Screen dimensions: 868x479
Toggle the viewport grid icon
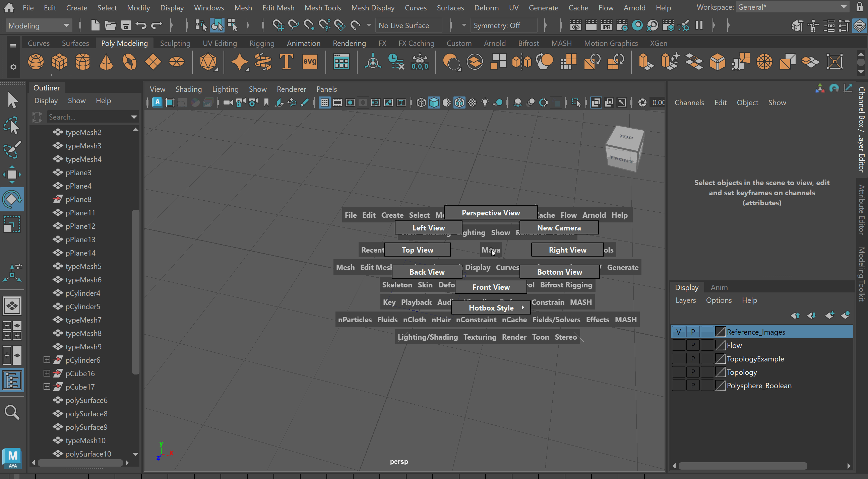click(x=324, y=103)
